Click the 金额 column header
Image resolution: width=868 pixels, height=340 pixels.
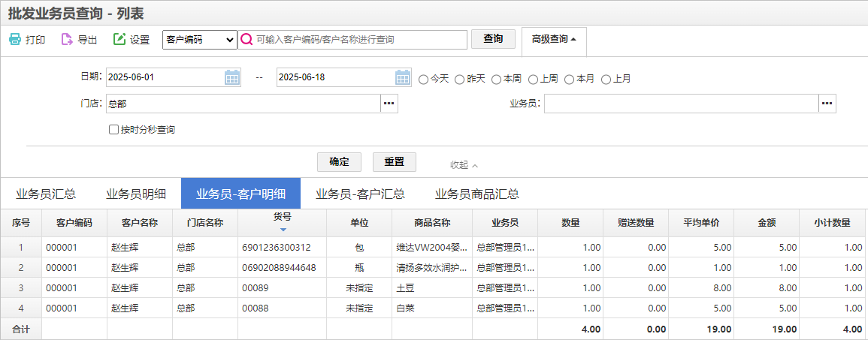pos(767,223)
